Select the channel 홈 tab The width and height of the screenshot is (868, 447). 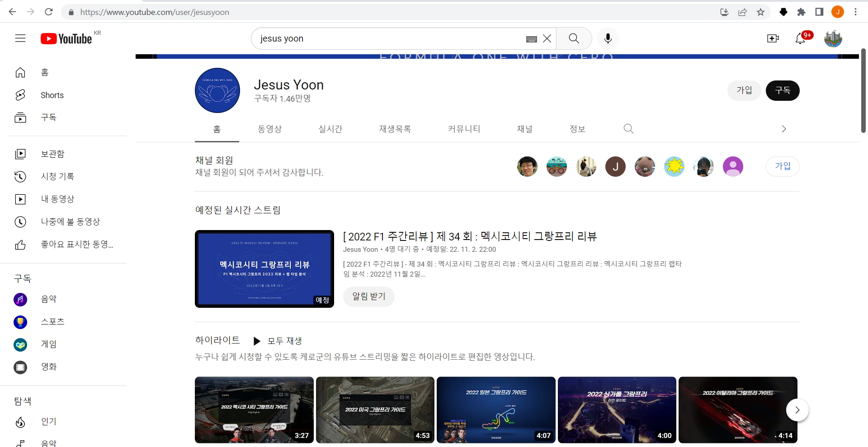pyautogui.click(x=217, y=129)
